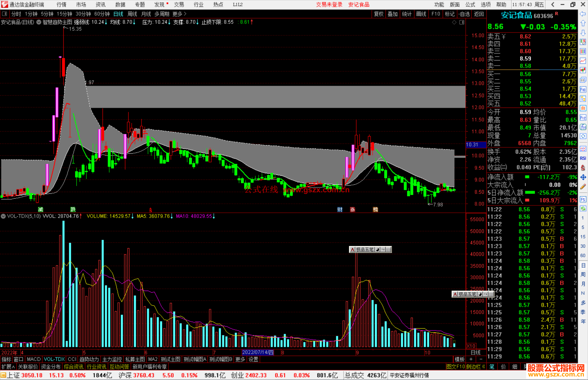Click the 复权 button

(x=379, y=14)
